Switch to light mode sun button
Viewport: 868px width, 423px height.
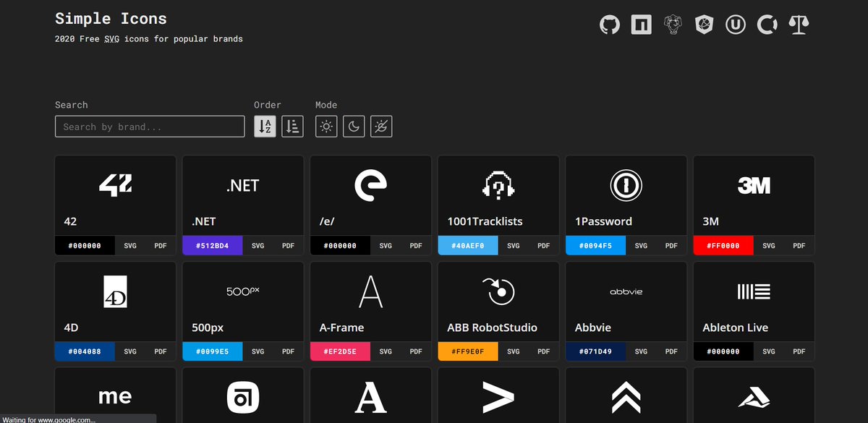(x=326, y=126)
